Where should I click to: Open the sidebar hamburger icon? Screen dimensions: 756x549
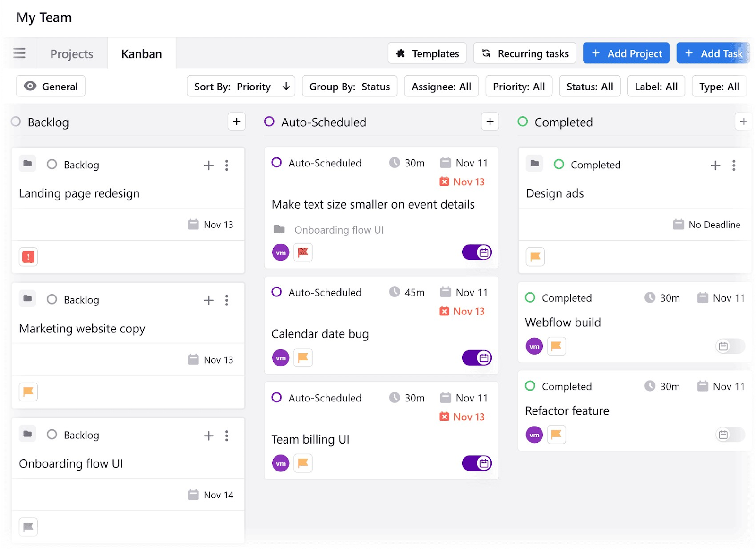coord(19,53)
